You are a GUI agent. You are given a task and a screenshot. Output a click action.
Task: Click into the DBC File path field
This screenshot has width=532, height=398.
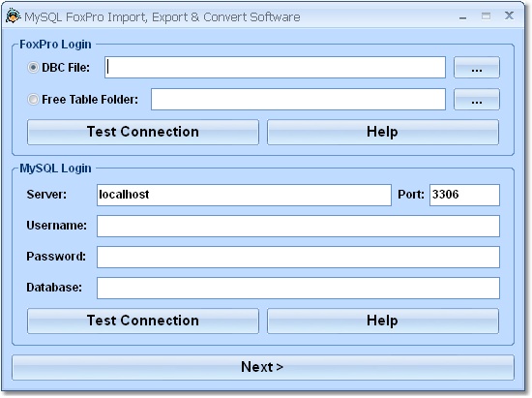point(275,67)
